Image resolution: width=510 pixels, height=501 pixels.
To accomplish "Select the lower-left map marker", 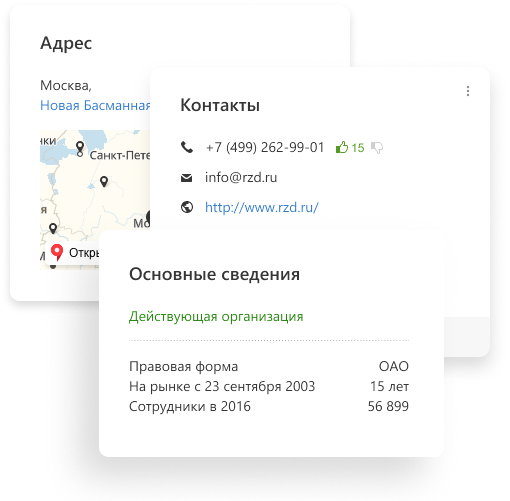I will 53,228.
